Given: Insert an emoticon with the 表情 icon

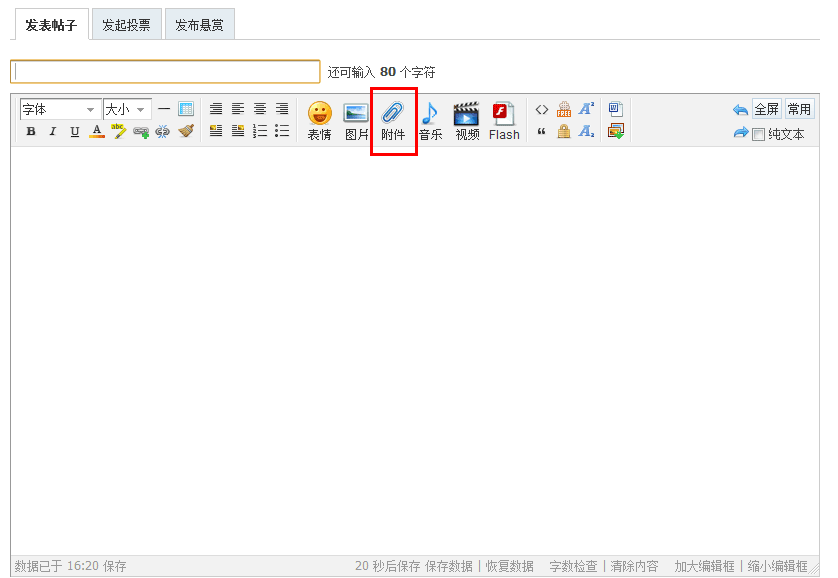Looking at the screenshot, I should click(x=319, y=120).
